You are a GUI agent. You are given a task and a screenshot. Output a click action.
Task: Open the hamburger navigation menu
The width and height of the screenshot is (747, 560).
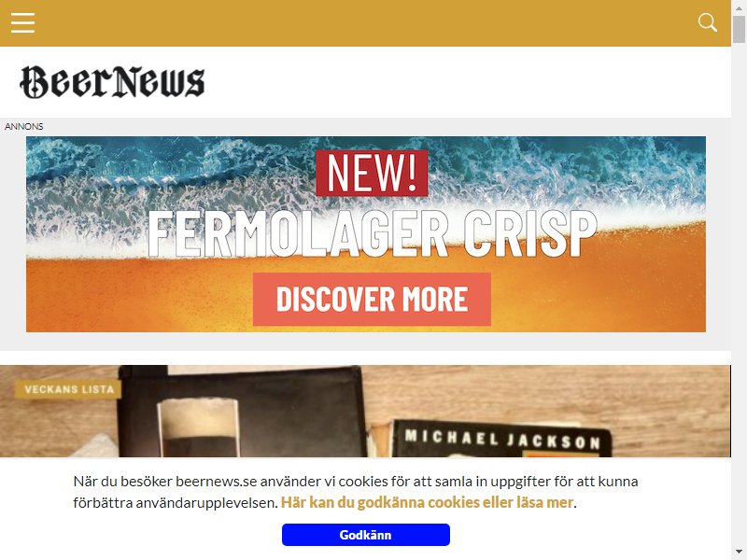pyautogui.click(x=22, y=22)
